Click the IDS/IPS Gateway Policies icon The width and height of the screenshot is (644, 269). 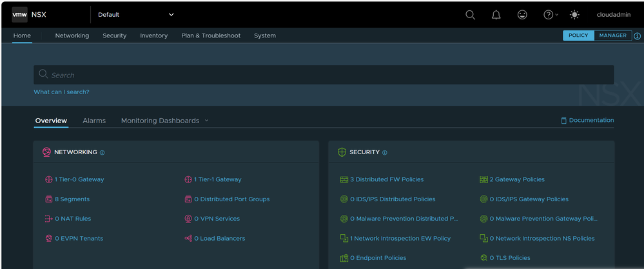(x=483, y=199)
